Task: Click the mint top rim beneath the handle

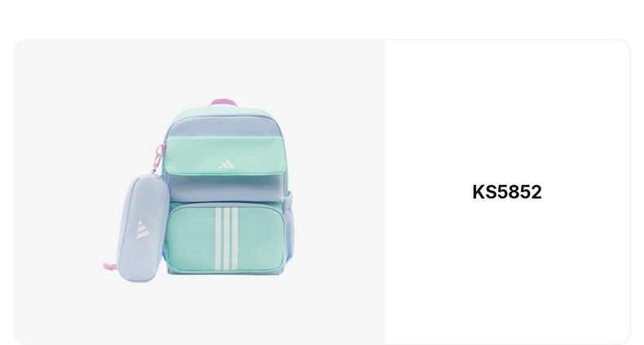Action: (x=224, y=112)
